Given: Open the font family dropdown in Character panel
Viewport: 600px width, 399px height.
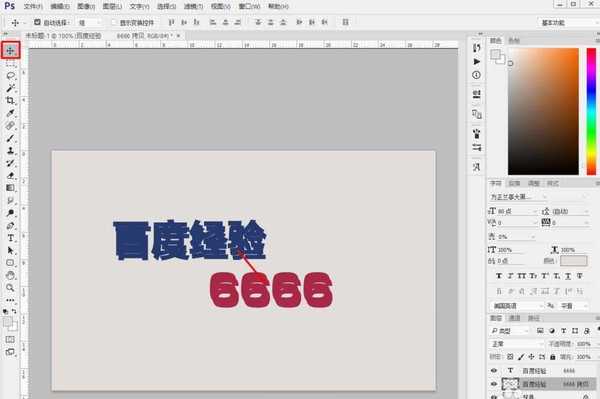Looking at the screenshot, I should coord(518,197).
